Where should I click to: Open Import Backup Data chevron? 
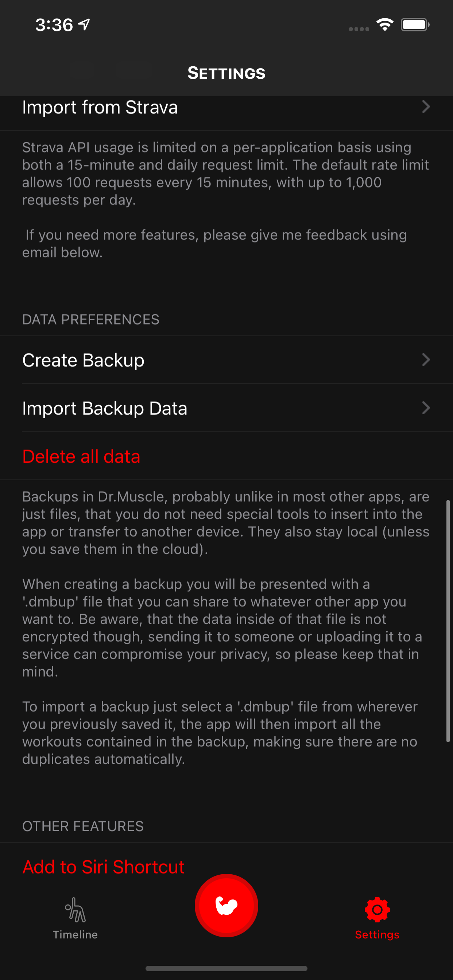pyautogui.click(x=426, y=408)
